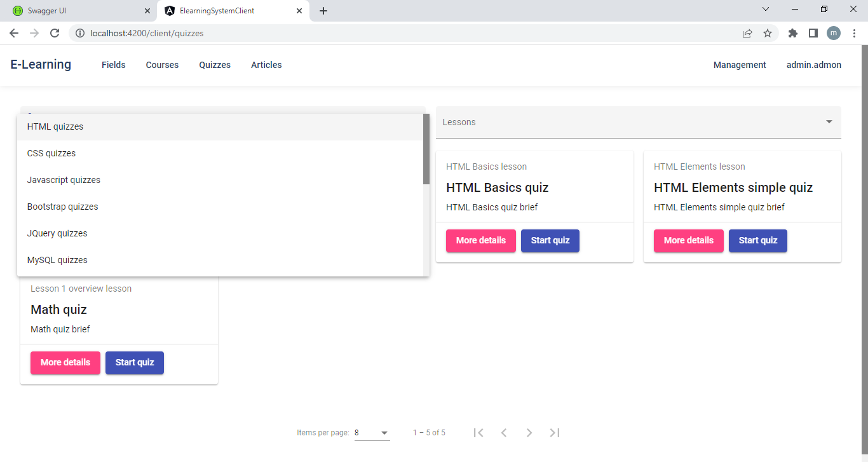Open Chrome's three-dot menu
This screenshot has width=868, height=462.
tap(854, 33)
